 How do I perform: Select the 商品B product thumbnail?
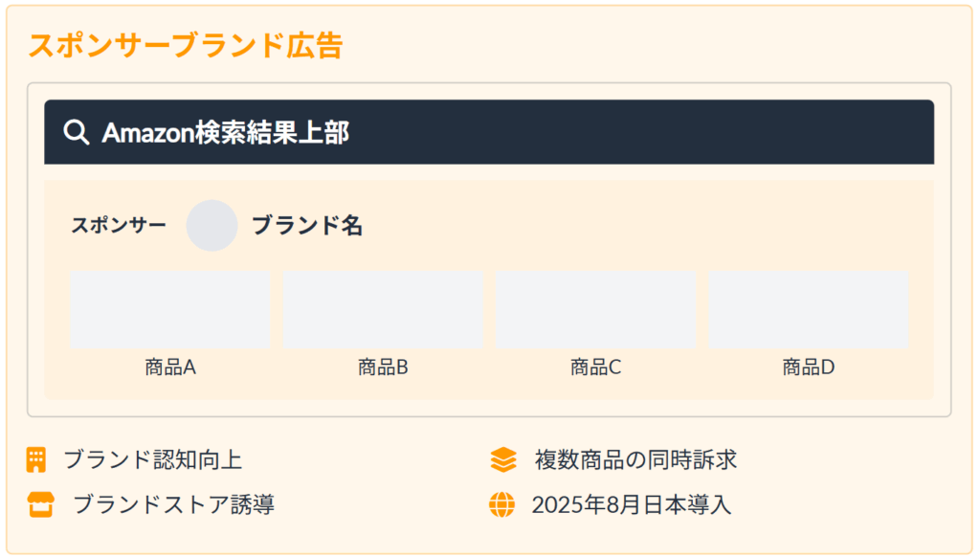pyautogui.click(x=383, y=309)
